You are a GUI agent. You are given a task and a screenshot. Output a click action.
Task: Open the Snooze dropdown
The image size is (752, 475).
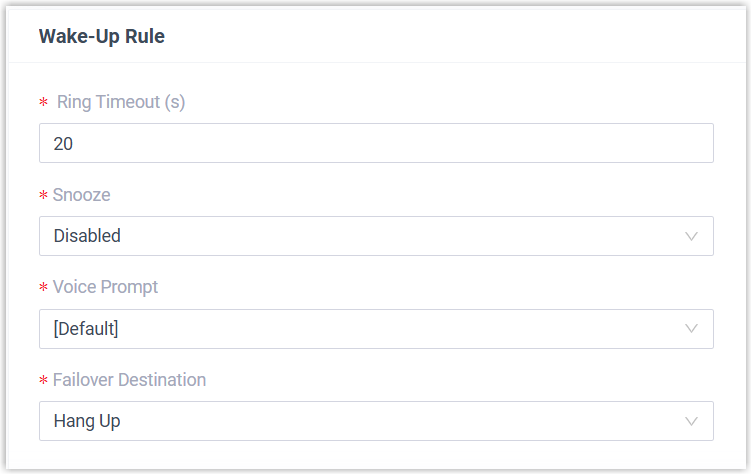(376, 236)
